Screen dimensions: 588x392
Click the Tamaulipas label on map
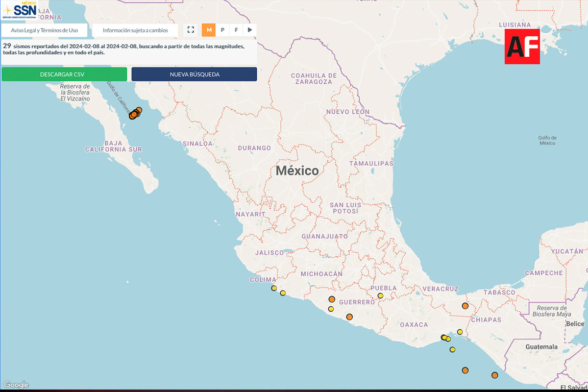point(371,163)
